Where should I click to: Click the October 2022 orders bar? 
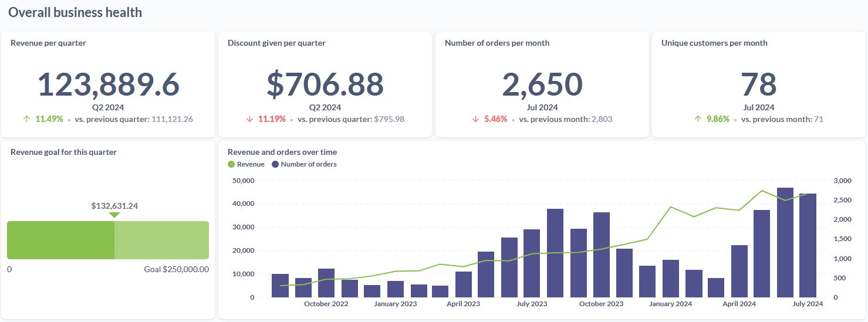pyautogui.click(x=326, y=283)
